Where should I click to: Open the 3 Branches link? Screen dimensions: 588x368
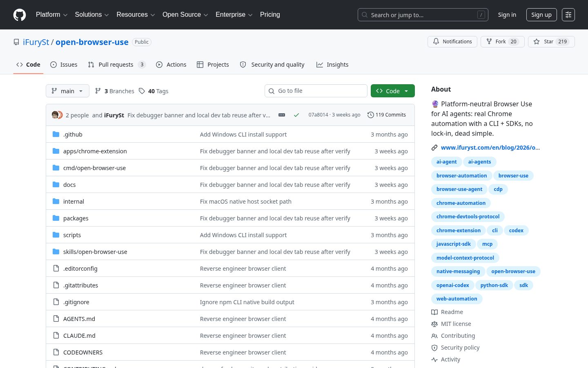pos(114,91)
